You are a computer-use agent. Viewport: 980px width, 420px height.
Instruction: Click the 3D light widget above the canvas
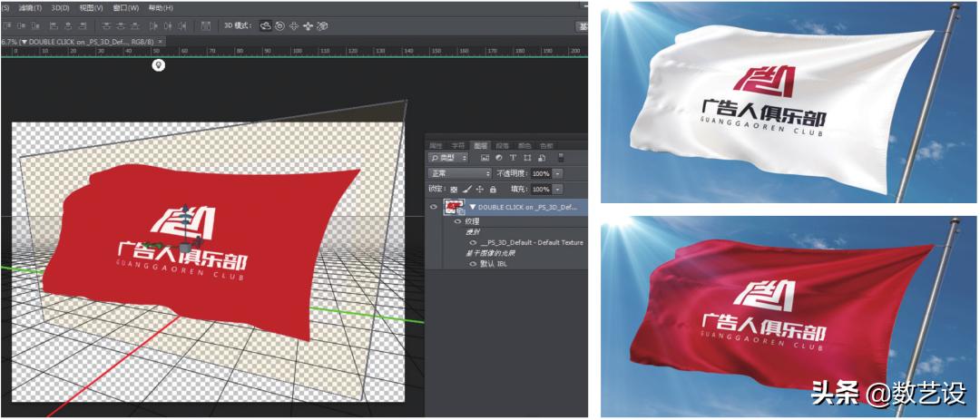pyautogui.click(x=160, y=65)
